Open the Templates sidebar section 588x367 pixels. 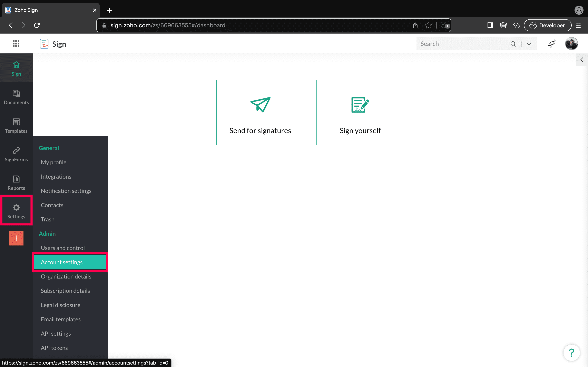[16, 126]
